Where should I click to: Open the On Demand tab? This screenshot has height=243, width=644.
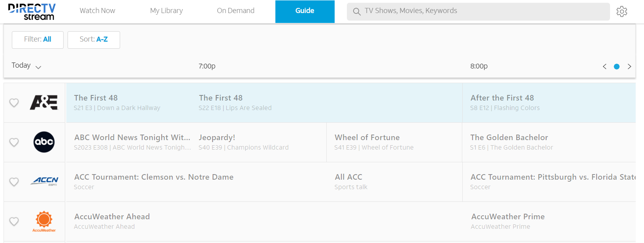pyautogui.click(x=235, y=11)
